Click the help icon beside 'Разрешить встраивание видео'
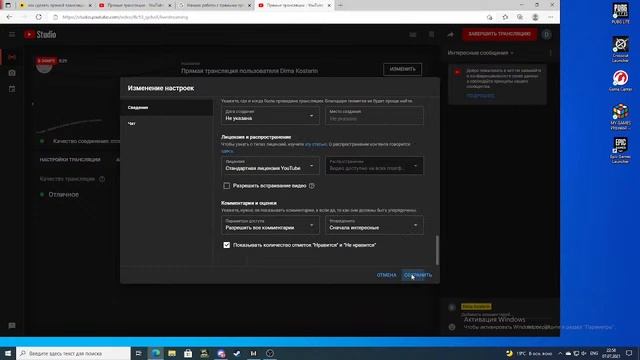Image resolution: width=640 pixels, height=360 pixels. 312,186
